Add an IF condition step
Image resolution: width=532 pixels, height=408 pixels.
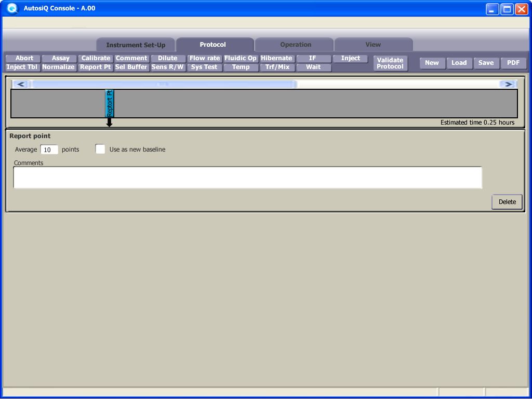[313, 58]
